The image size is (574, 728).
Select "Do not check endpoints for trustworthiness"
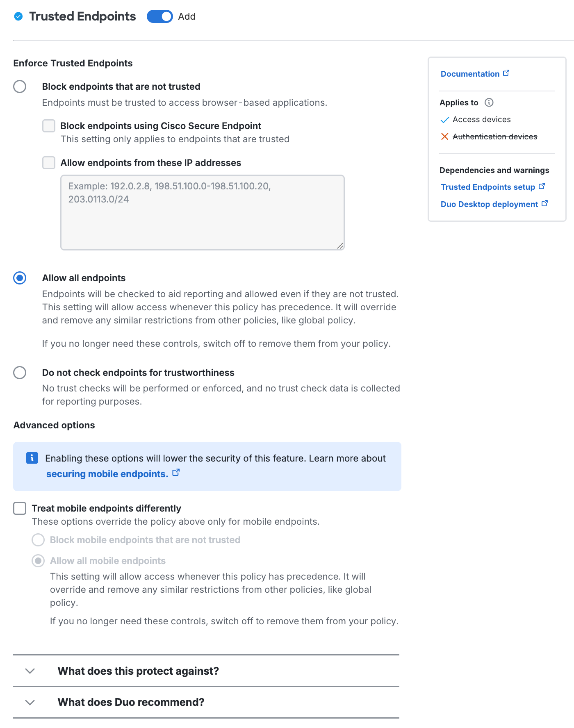(19, 373)
